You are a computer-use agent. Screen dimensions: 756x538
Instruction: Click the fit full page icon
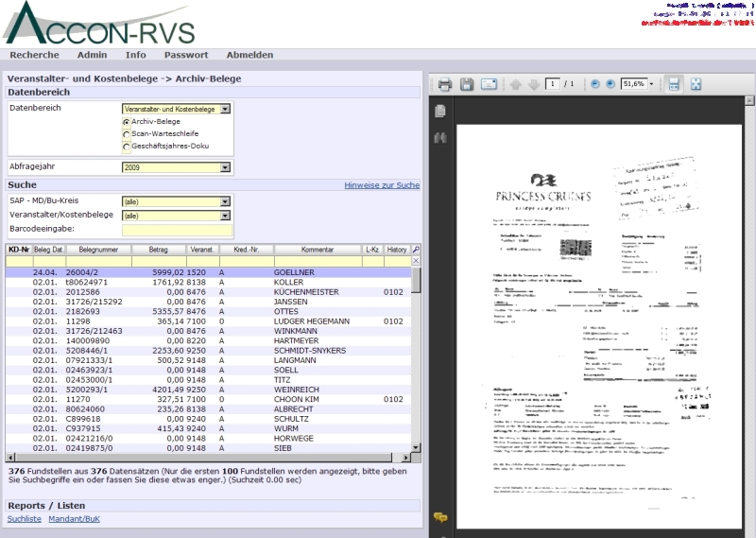[696, 84]
